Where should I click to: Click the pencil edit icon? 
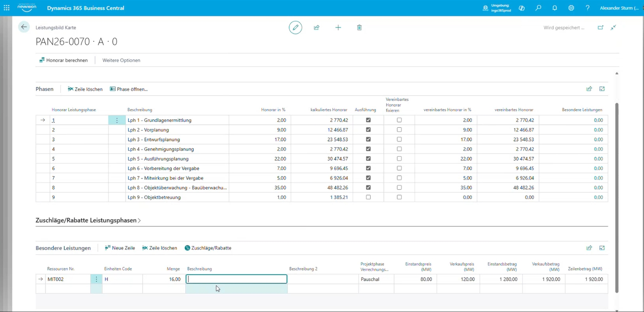[x=295, y=28]
